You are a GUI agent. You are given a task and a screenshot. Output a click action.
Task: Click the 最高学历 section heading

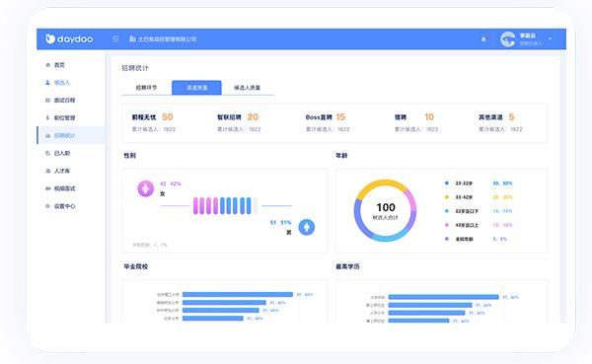347,266
